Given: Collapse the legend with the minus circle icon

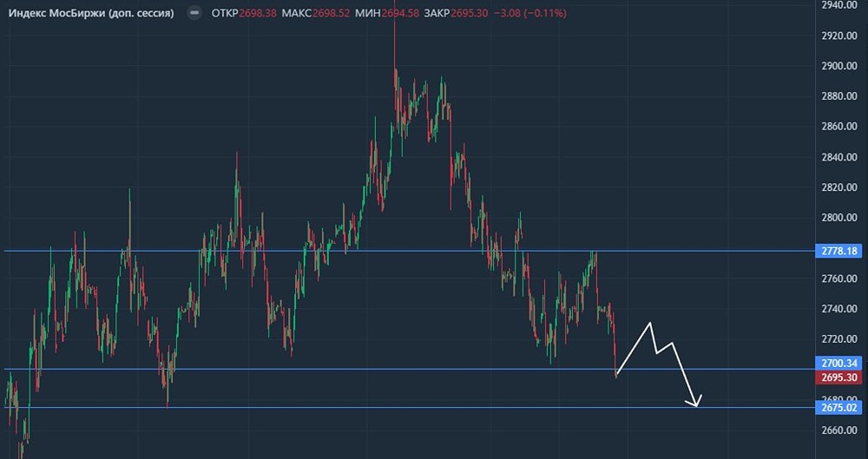Looking at the screenshot, I should pyautogui.click(x=194, y=13).
